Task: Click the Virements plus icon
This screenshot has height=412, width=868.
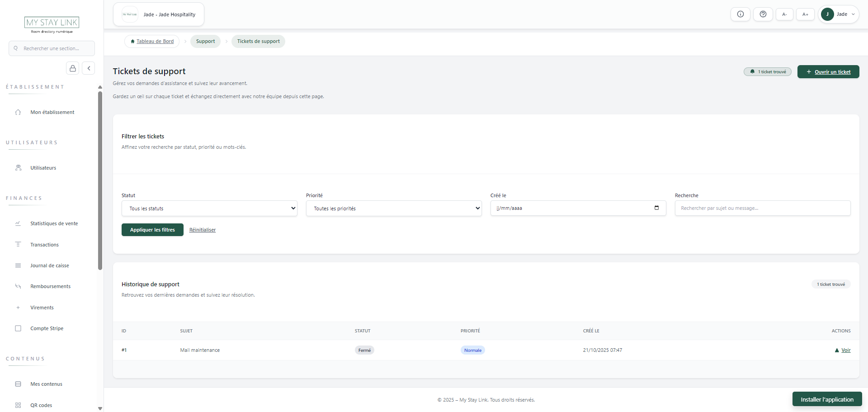Action: click(x=18, y=307)
